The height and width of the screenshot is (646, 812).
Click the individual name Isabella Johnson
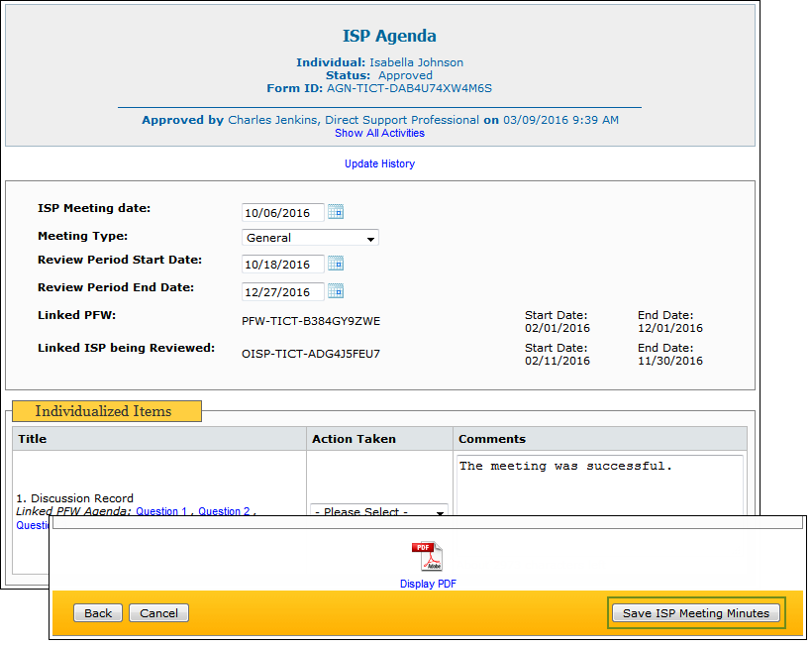pos(416,62)
